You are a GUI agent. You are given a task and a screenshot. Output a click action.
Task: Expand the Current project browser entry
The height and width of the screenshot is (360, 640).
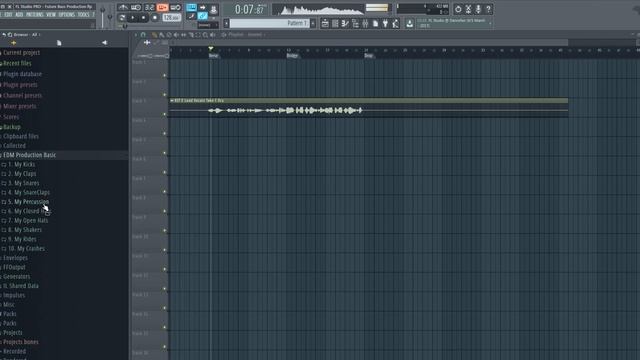[x=21, y=53]
